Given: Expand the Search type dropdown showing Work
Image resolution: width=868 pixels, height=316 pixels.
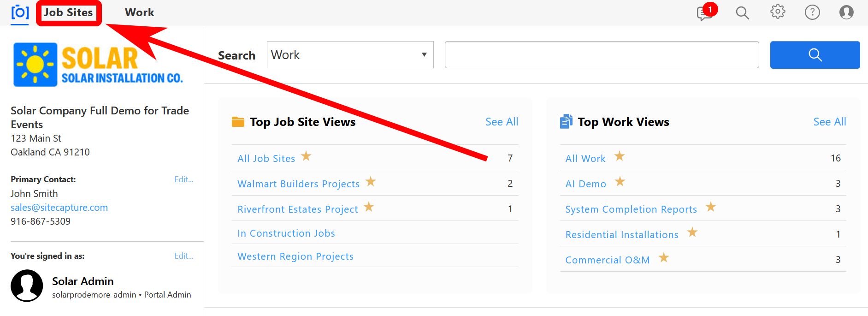Looking at the screenshot, I should click(x=350, y=55).
